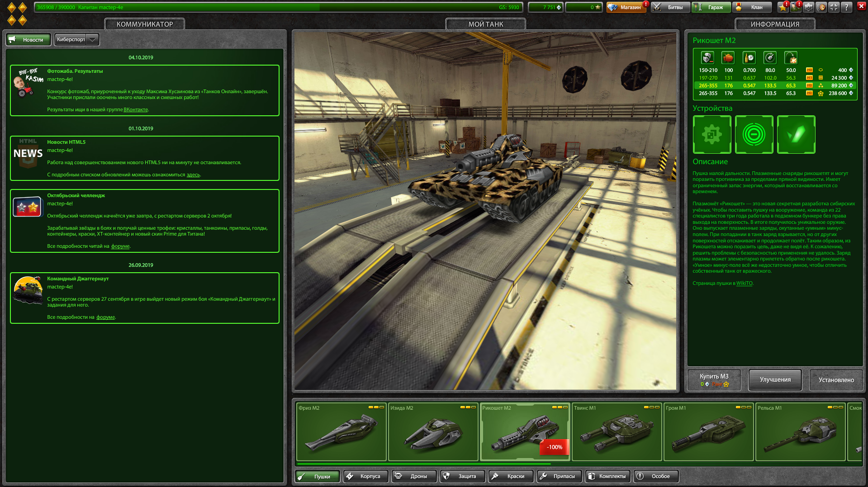Open the question mark help icon

click(847, 7)
